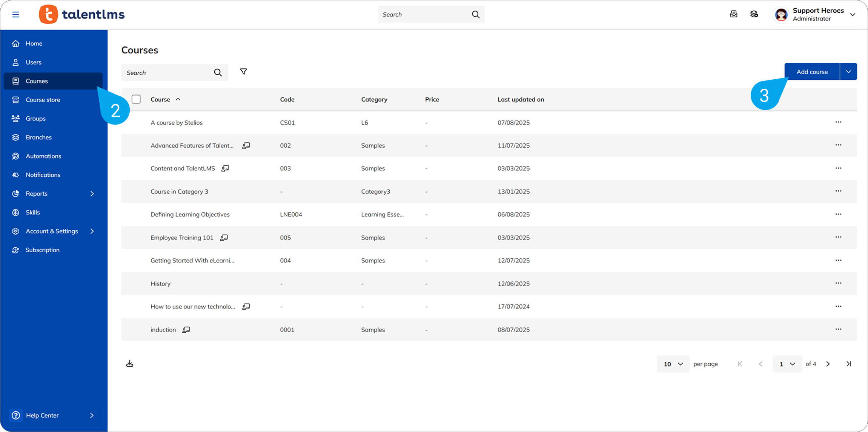
Task: Go to Groups in the sidebar
Action: (35, 119)
